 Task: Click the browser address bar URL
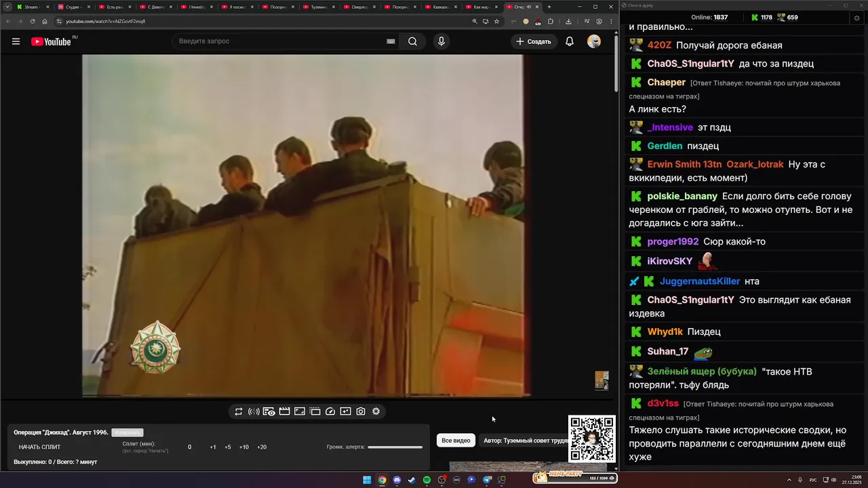[105, 21]
